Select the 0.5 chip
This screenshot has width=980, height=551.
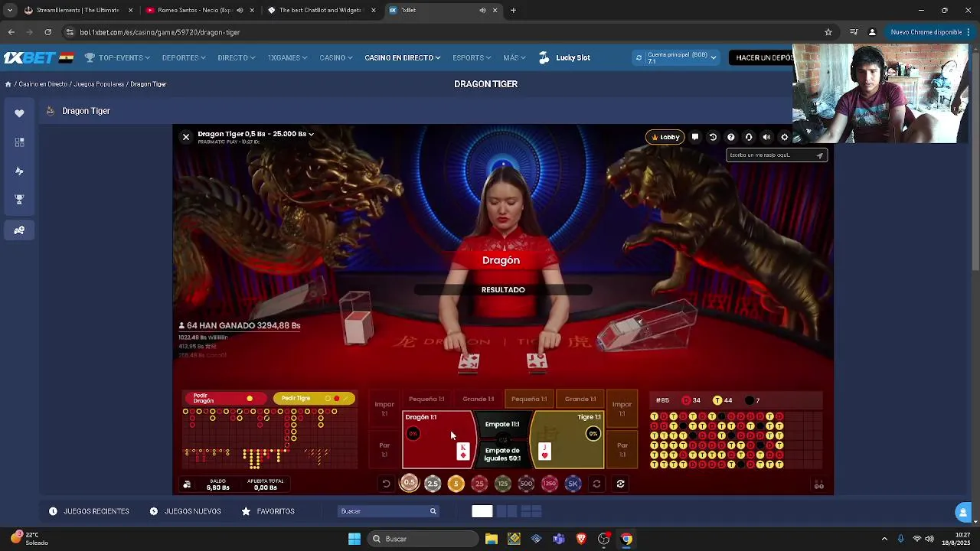(410, 483)
